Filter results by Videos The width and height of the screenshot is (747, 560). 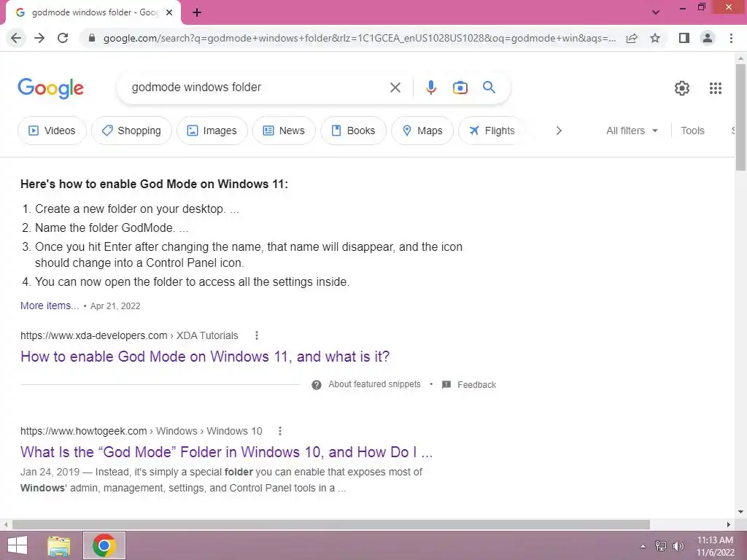pos(52,131)
